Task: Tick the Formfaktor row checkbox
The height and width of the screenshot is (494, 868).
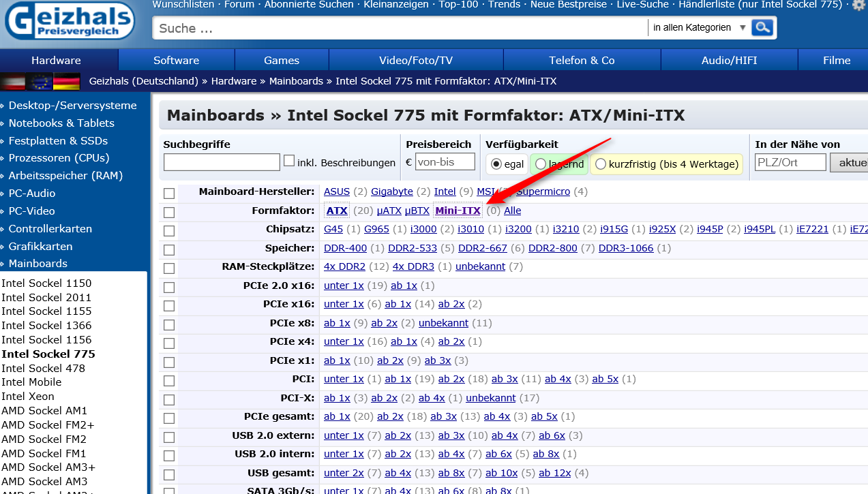Action: point(169,212)
